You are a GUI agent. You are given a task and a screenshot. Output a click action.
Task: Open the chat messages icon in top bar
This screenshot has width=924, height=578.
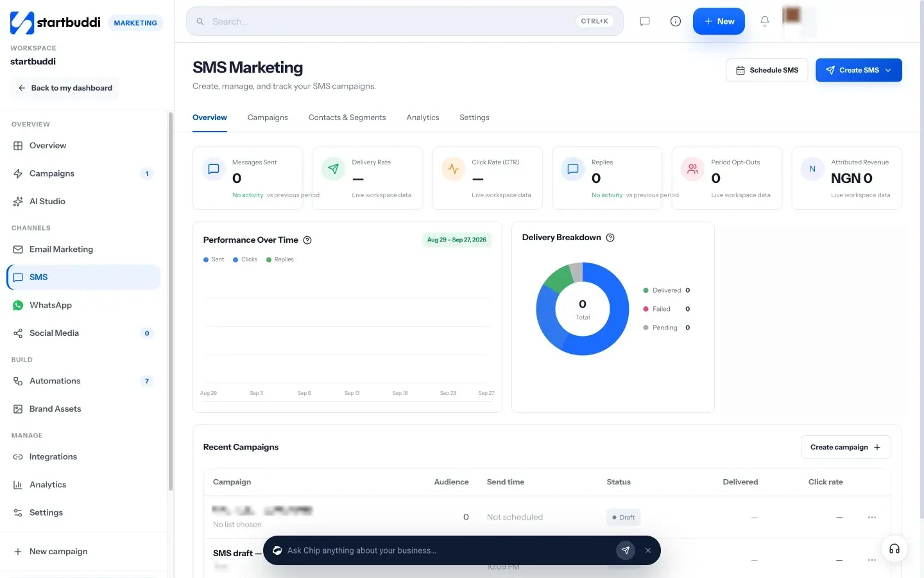point(645,21)
